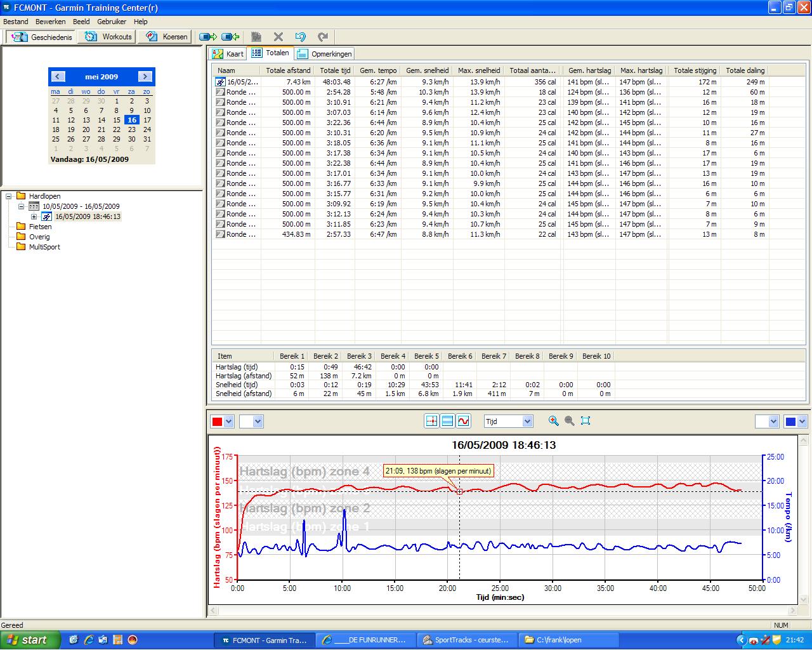Click the Bereik 5 column header
812x650 pixels.
click(426, 356)
